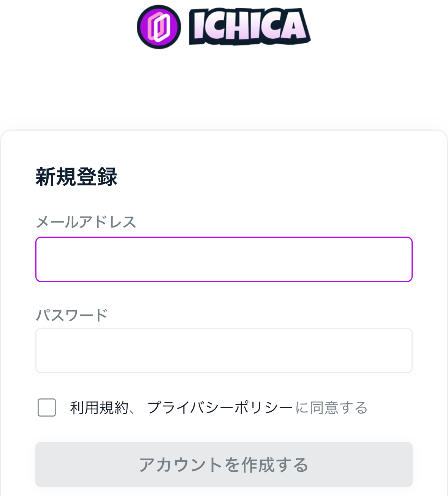Focus the メールアドレス input field
The image size is (448, 496).
[224, 259]
